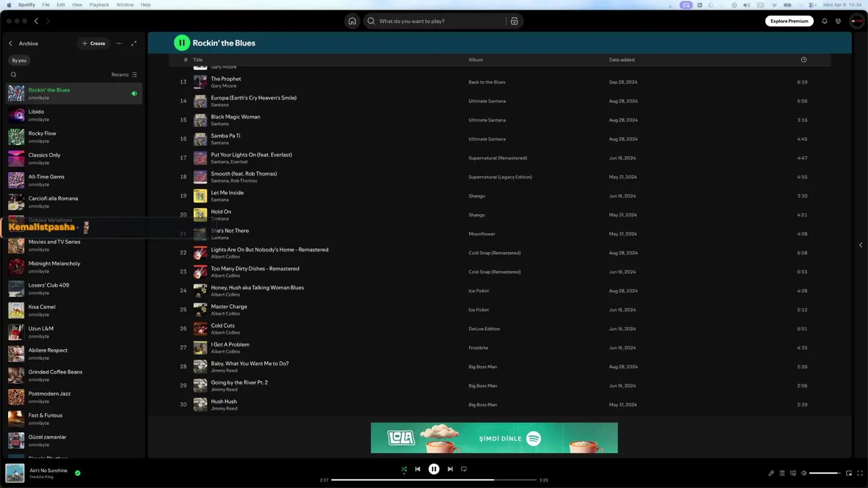Toggle repeat mode
868x488 pixels.
coord(464,469)
